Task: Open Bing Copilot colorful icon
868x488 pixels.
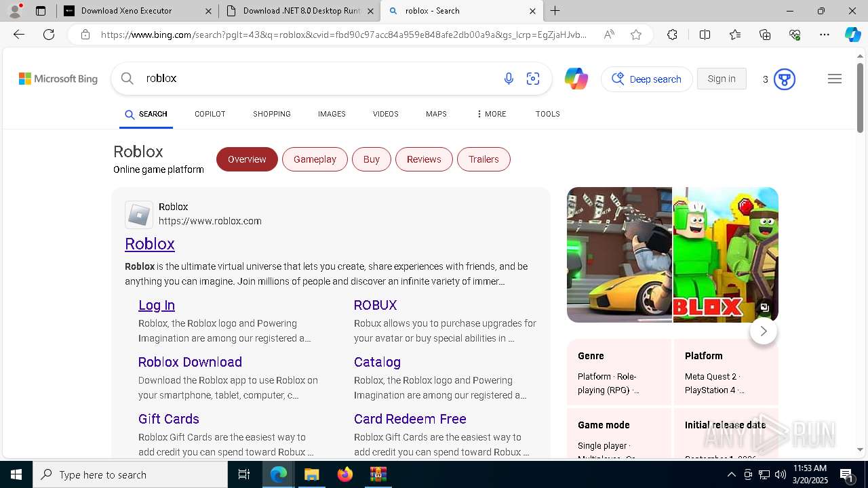Action: click(576, 79)
